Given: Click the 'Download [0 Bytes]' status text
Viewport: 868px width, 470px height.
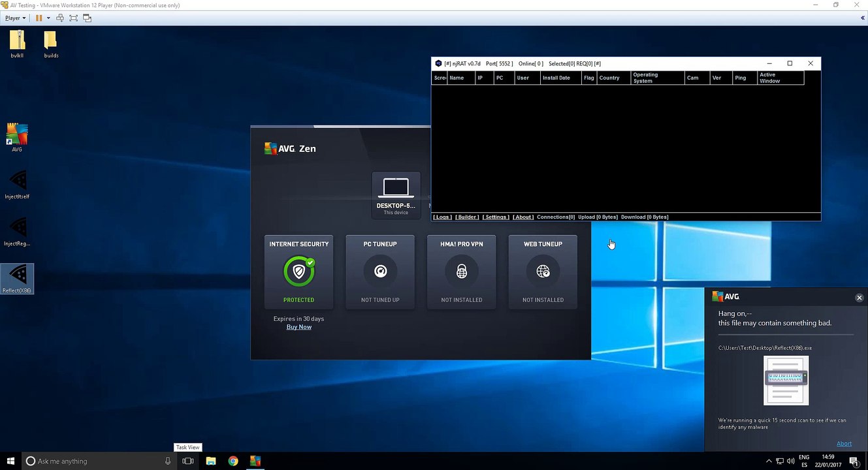Looking at the screenshot, I should [645, 217].
